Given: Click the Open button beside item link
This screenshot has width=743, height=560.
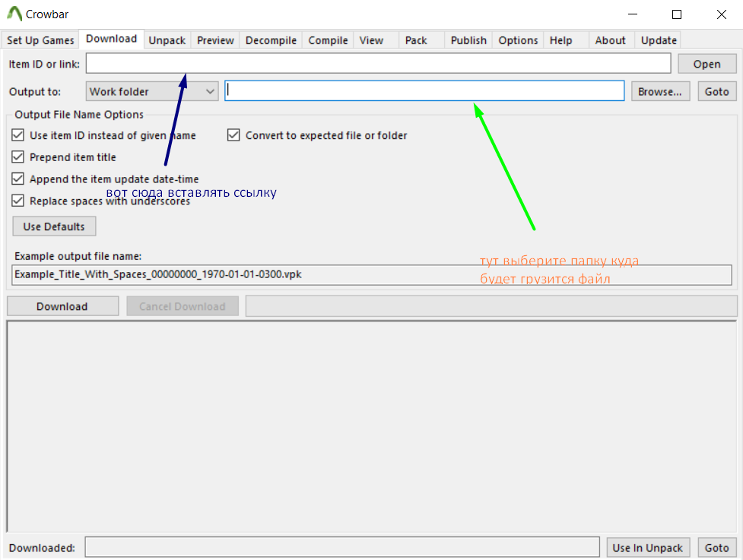Looking at the screenshot, I should pyautogui.click(x=707, y=64).
